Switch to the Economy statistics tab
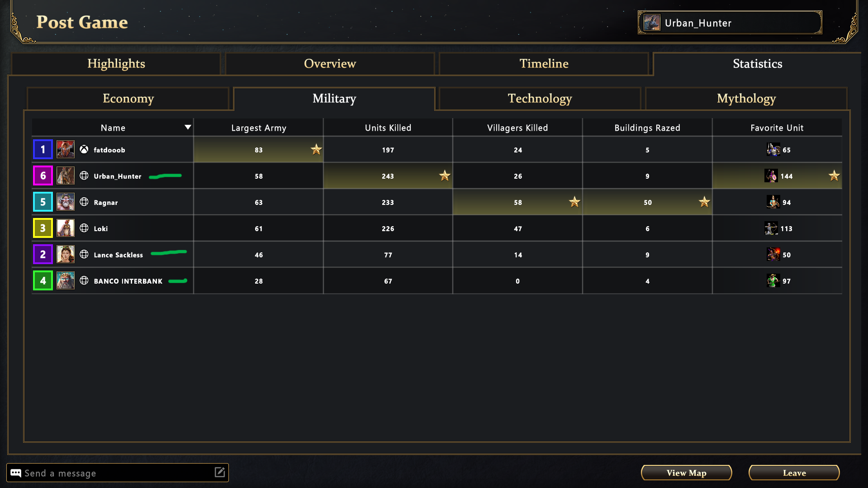The width and height of the screenshot is (868, 488). 128,99
